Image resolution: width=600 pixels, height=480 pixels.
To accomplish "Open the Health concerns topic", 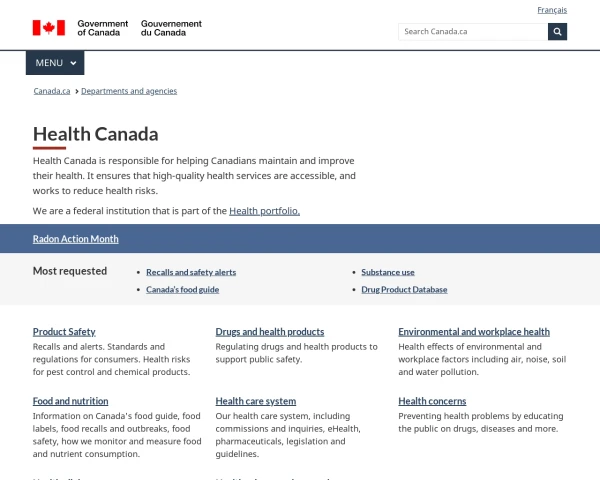I will tap(432, 402).
